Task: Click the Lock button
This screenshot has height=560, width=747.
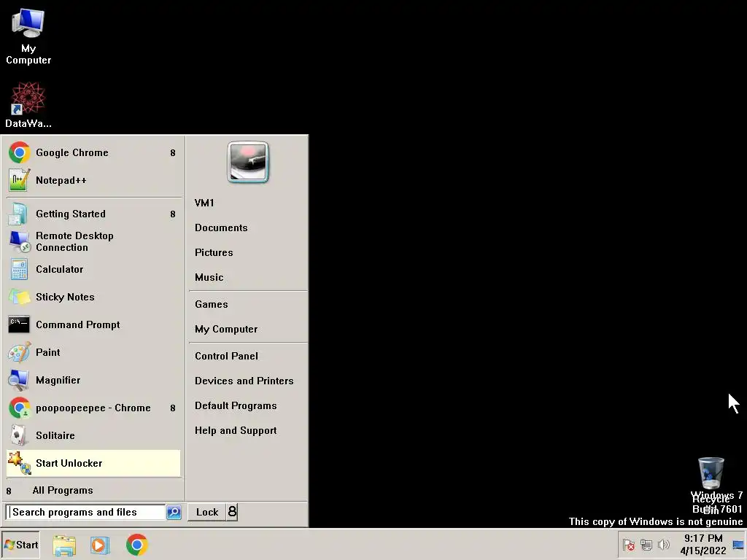Action: (206, 512)
